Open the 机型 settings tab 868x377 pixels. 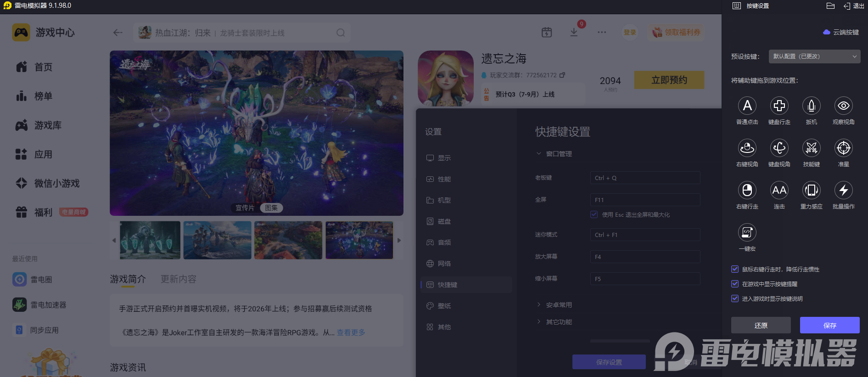click(466, 200)
